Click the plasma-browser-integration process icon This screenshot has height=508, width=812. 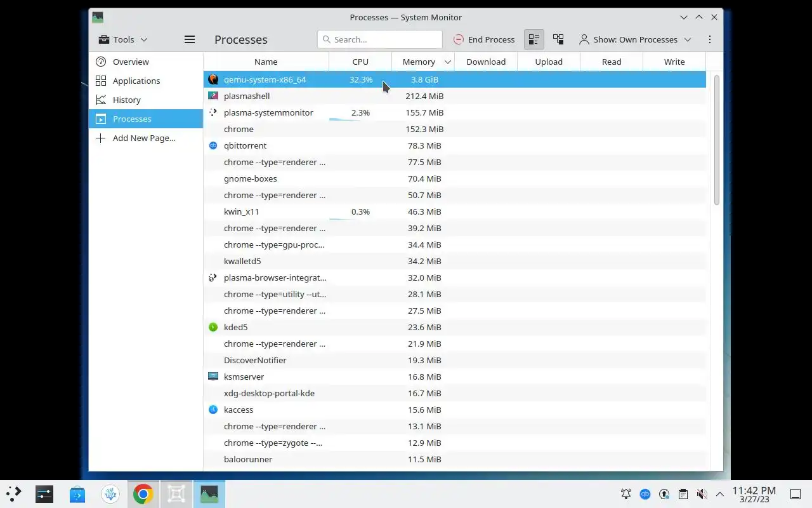tap(213, 277)
